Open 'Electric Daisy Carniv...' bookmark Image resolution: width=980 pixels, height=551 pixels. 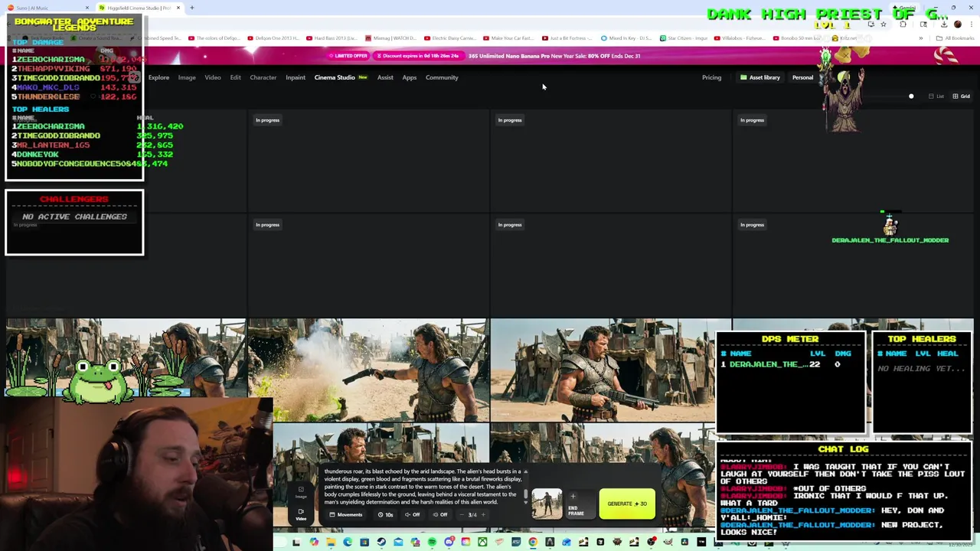pyautogui.click(x=449, y=38)
